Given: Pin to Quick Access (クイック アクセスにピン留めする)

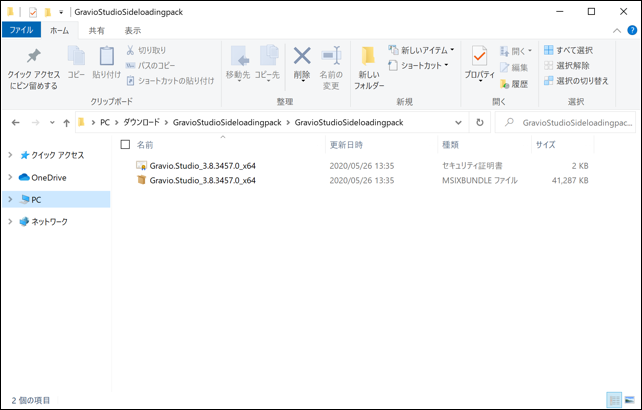Looking at the screenshot, I should click(x=34, y=68).
